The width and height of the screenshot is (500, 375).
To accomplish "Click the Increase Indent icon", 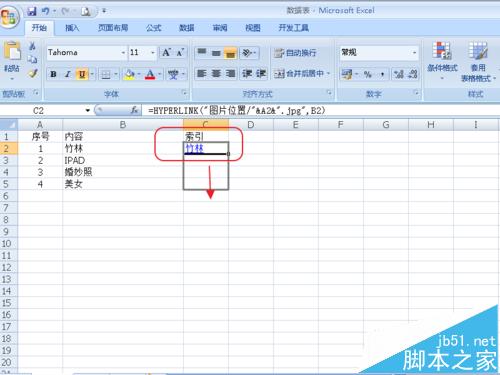I will 261,73.
